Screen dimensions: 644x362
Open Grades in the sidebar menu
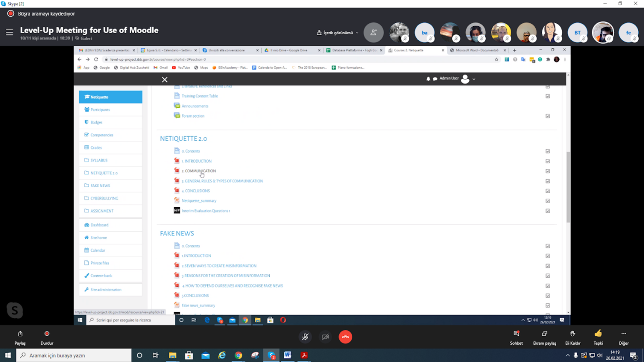(96, 148)
